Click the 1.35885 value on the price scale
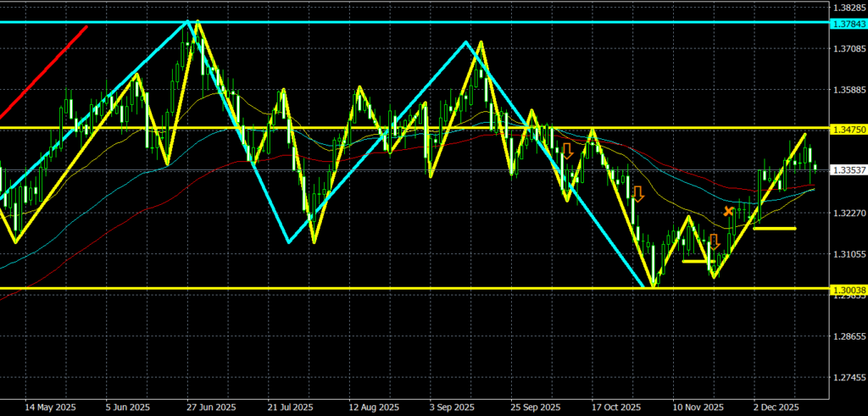 tap(849, 90)
